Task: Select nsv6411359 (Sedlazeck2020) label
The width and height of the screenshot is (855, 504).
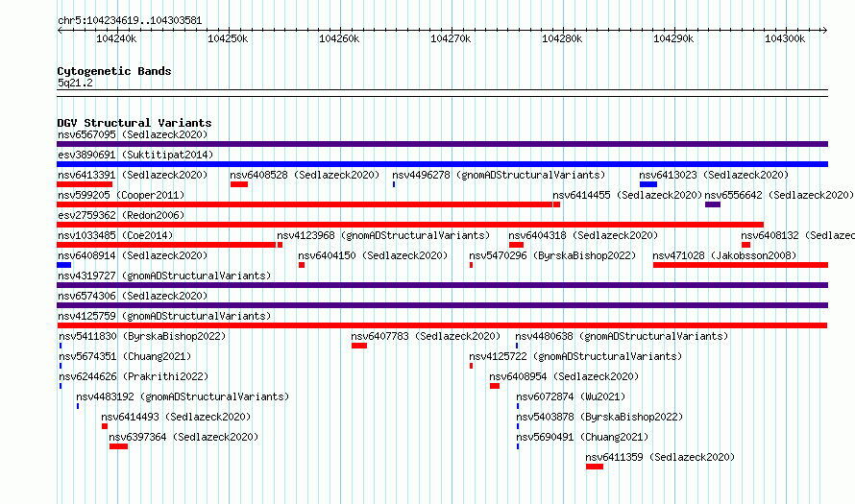Action: tap(660, 457)
